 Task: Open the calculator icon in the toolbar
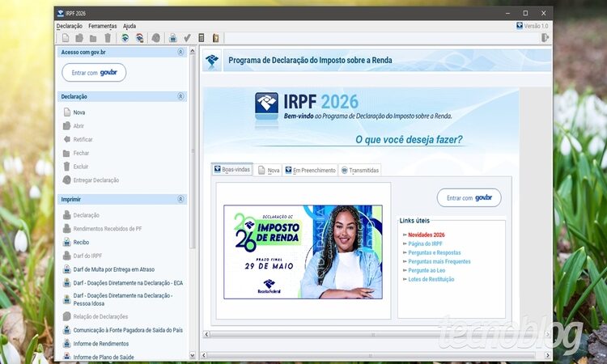(202, 37)
